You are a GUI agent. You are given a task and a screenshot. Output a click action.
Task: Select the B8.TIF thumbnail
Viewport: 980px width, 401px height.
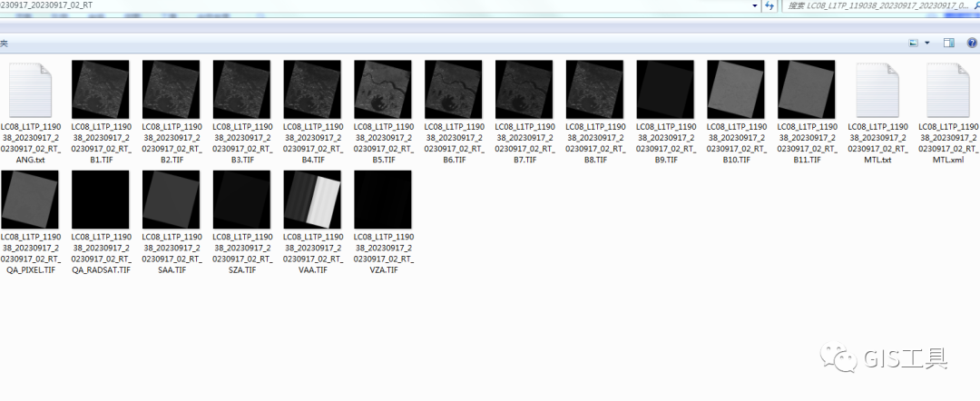pos(595,89)
